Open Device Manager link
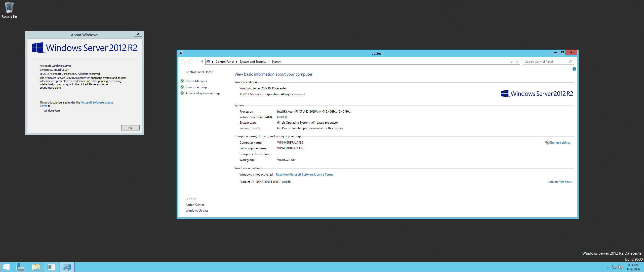Image resolution: width=644 pixels, height=272 pixels. coord(196,81)
